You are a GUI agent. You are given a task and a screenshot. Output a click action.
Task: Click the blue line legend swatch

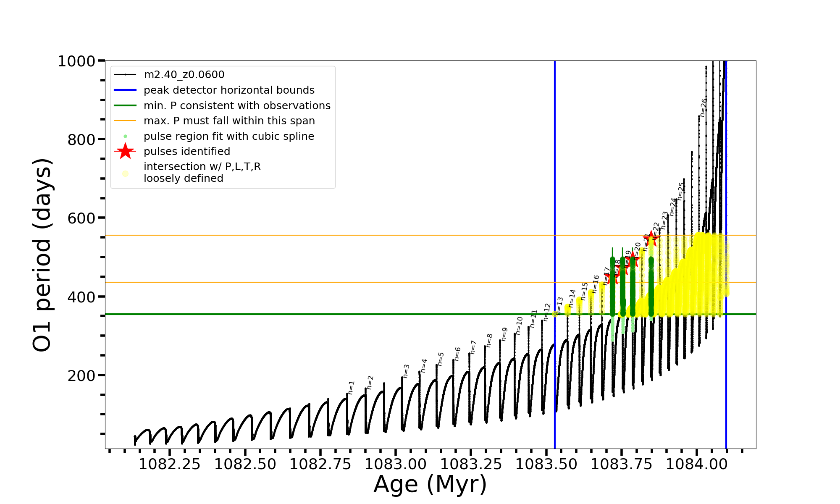(125, 90)
